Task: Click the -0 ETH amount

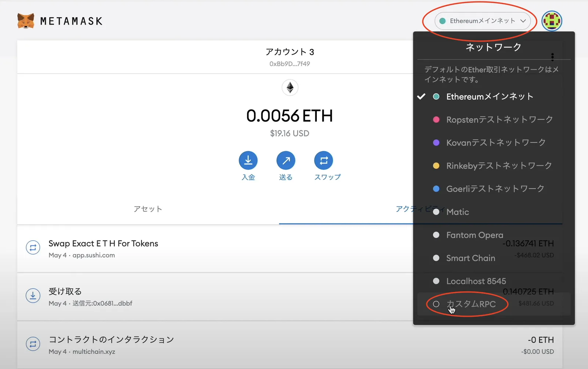Action: pos(541,340)
